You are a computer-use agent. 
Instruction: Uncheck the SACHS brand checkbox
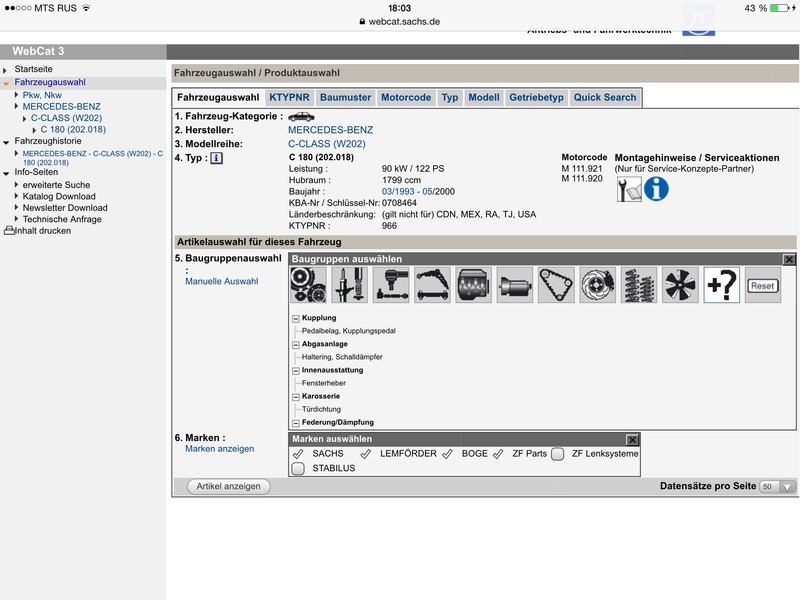click(298, 454)
